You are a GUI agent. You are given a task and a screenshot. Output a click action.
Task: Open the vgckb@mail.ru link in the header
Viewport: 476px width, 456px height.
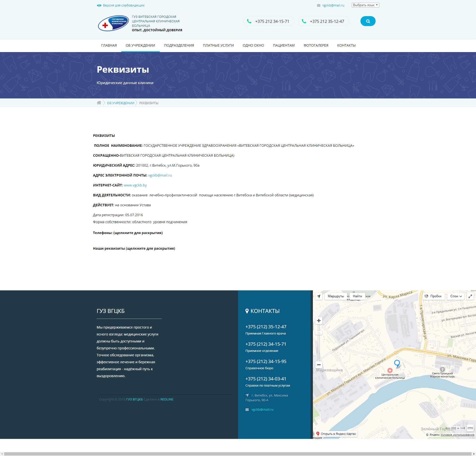(333, 5)
